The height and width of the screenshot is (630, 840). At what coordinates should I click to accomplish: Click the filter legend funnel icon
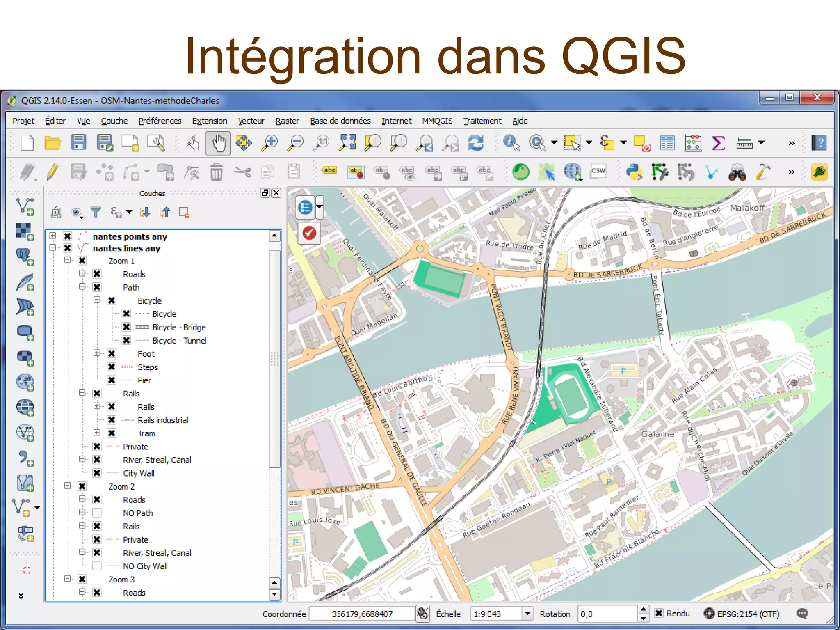(96, 212)
